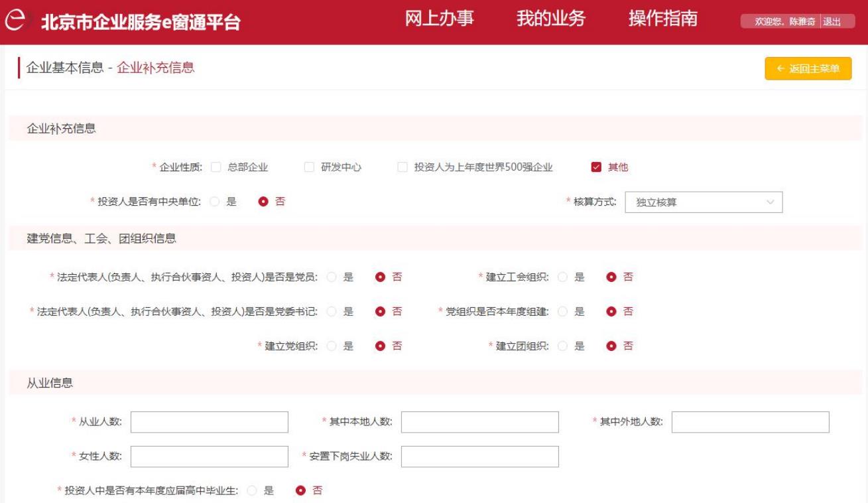The image size is (868, 503).
Task: Focus the 其中本地人数 input field
Action: (x=479, y=422)
